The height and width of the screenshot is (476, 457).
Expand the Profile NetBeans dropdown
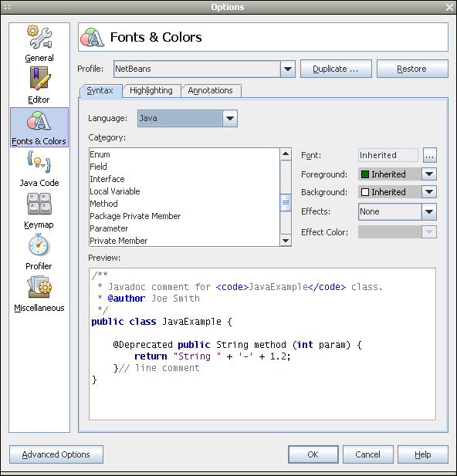[x=288, y=69]
